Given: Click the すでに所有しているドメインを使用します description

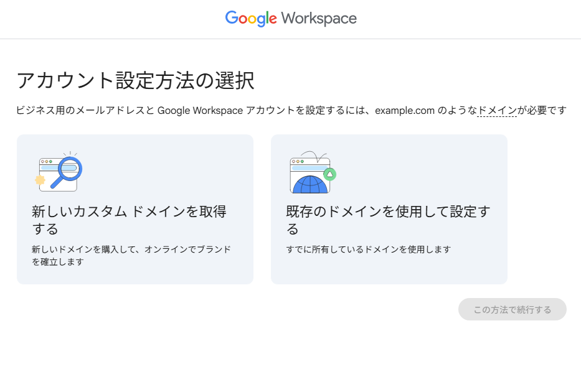Looking at the screenshot, I should pyautogui.click(x=368, y=250).
